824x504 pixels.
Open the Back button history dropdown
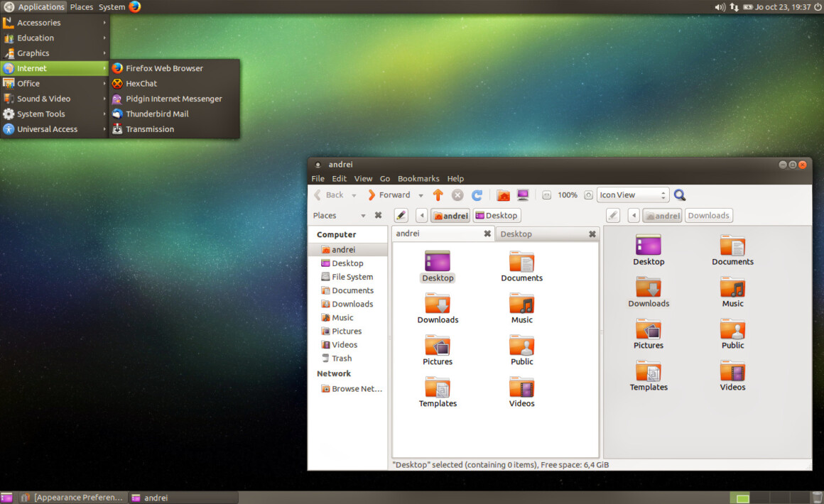pos(354,195)
